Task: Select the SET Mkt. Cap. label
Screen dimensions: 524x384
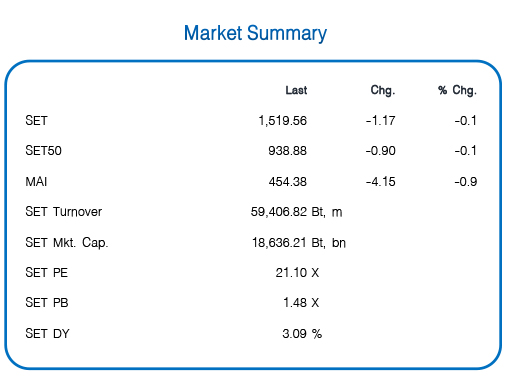Action: (x=67, y=243)
